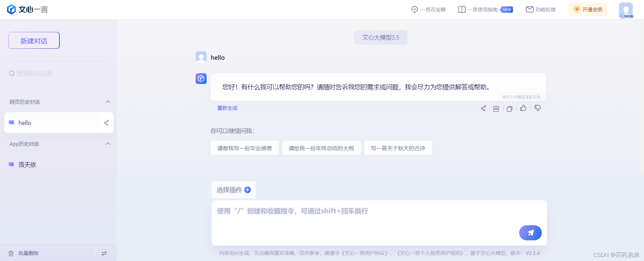
Task: Share the hello conversation from sidebar
Action: coord(106,123)
